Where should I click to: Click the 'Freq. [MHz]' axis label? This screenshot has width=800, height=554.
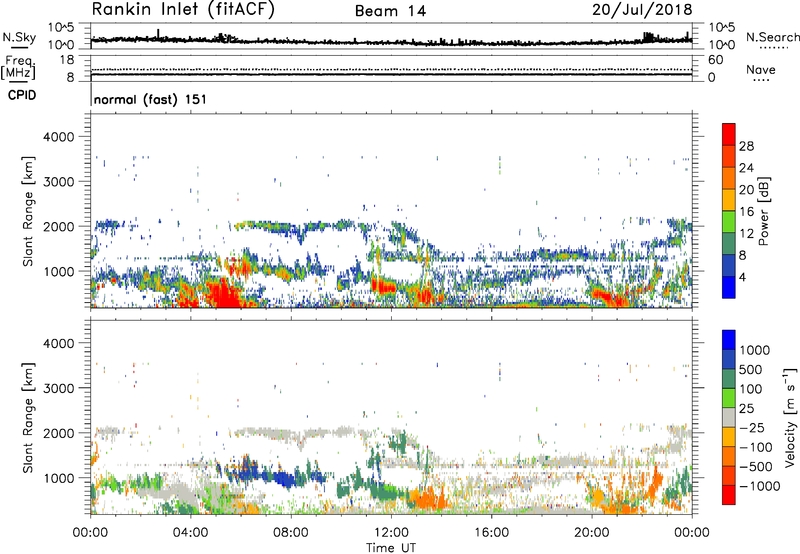click(19, 67)
